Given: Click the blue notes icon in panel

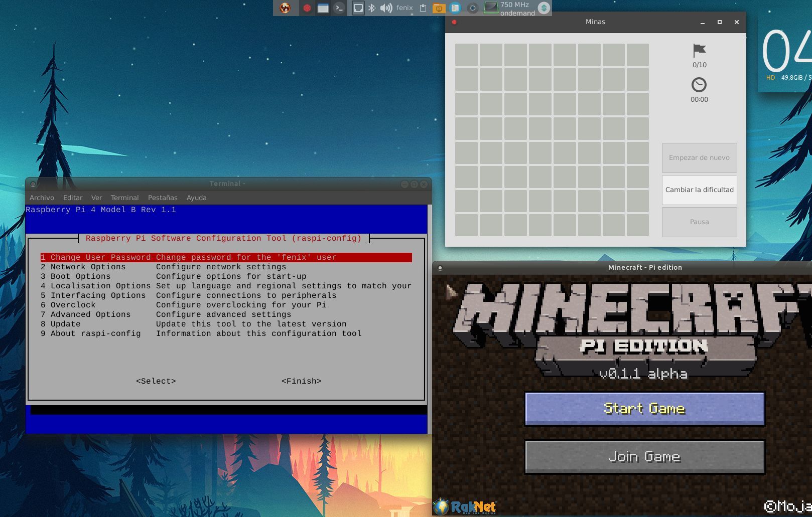Looking at the screenshot, I should pyautogui.click(x=455, y=8).
